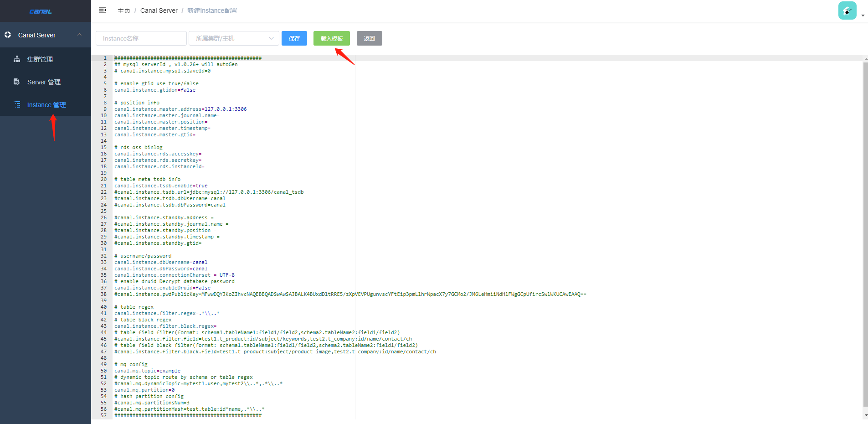The image size is (868, 424).
Task: Click line #canal.mq.partitionsNum=3
Action: (x=152, y=403)
